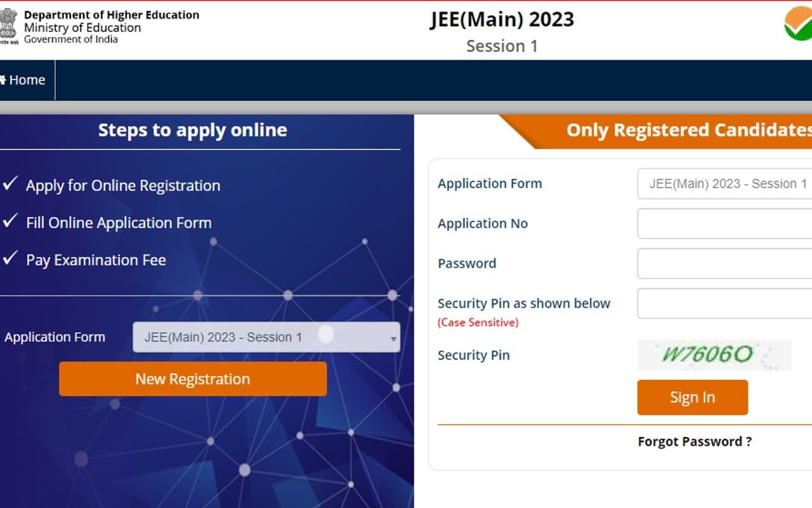The height and width of the screenshot is (508, 812).
Task: Click the Government of India emblem
Action: tap(10, 25)
